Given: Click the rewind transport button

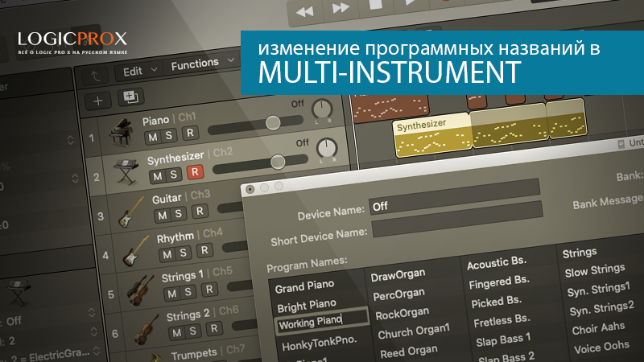Looking at the screenshot, I should 304,12.
